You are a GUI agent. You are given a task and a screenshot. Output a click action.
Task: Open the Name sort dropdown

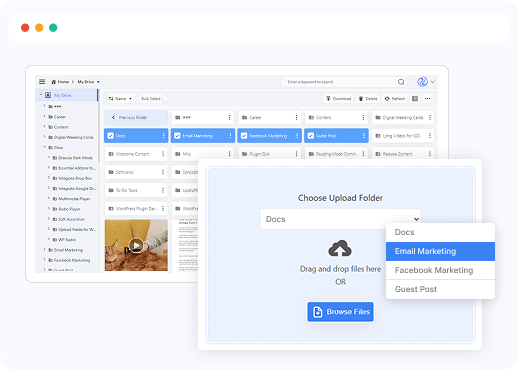[x=120, y=99]
